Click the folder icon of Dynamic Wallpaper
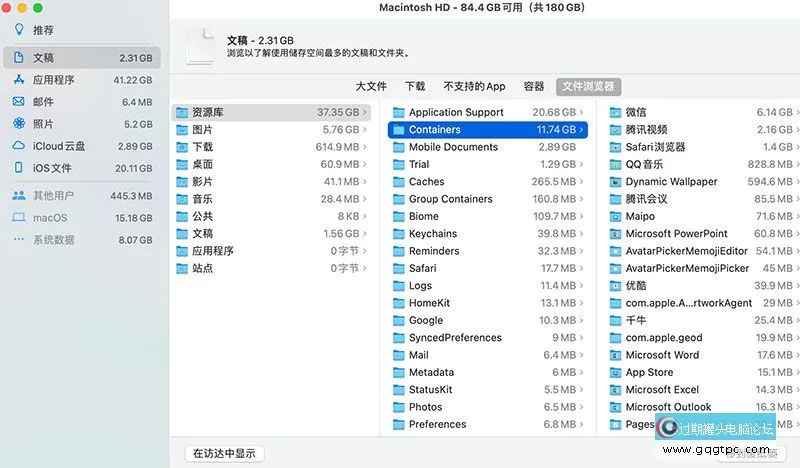This screenshot has width=800, height=468. [616, 182]
